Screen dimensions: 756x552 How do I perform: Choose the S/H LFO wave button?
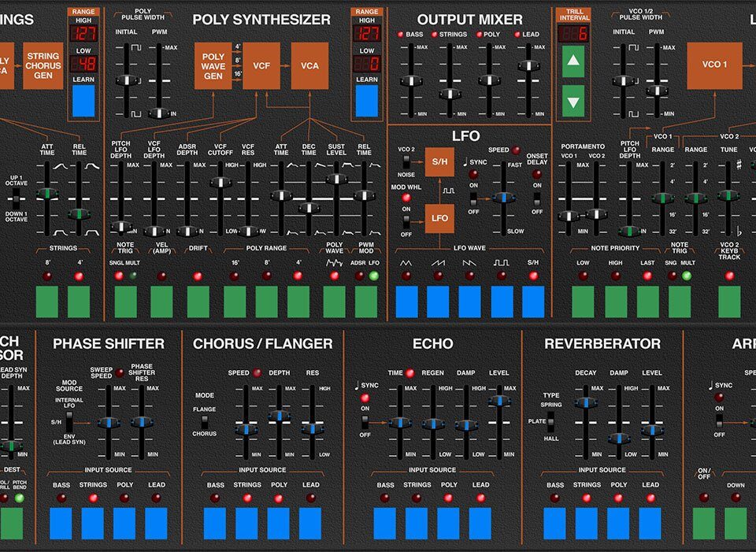(533, 301)
